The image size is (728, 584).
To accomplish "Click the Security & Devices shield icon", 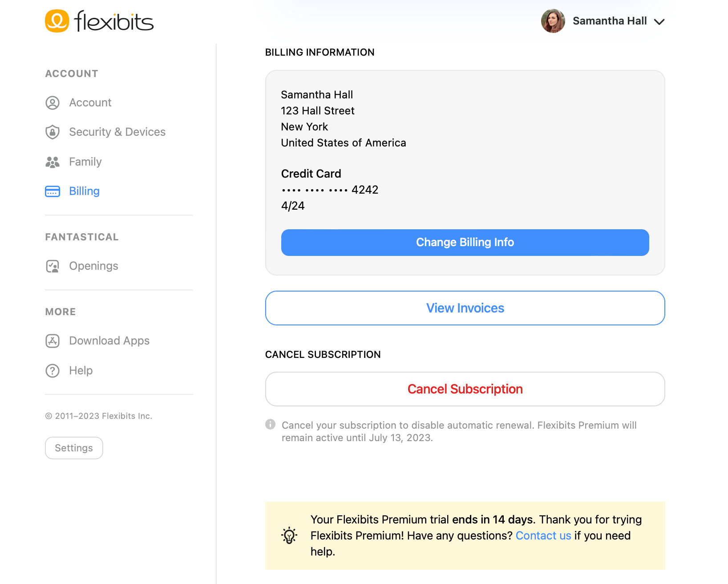I will [53, 132].
